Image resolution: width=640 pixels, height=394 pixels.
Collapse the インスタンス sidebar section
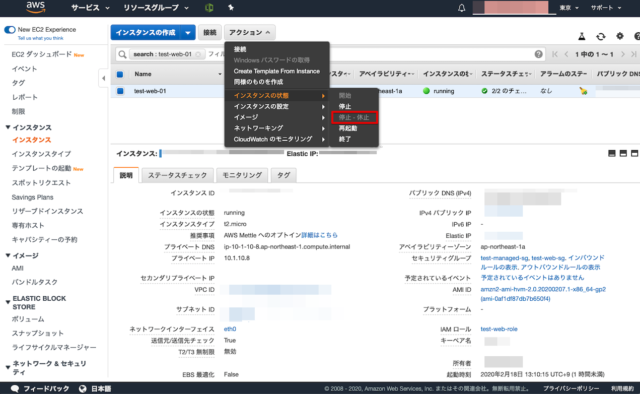[8, 127]
